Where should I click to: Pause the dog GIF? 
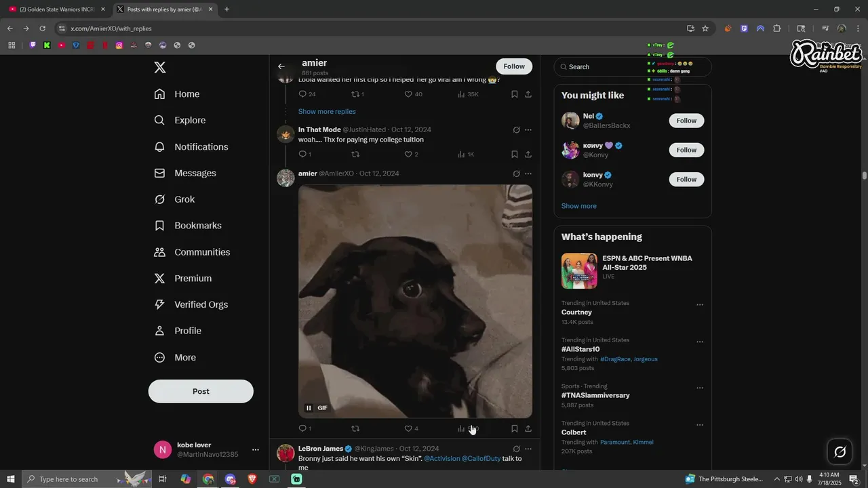point(309,408)
